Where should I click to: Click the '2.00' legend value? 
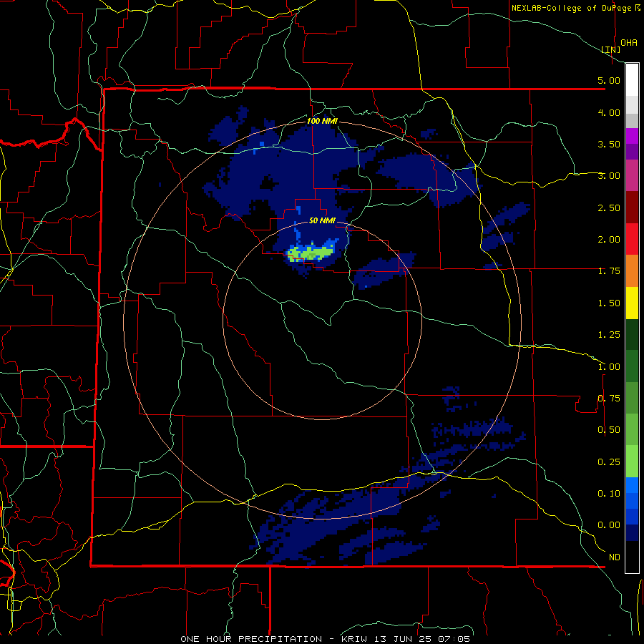(x=609, y=240)
